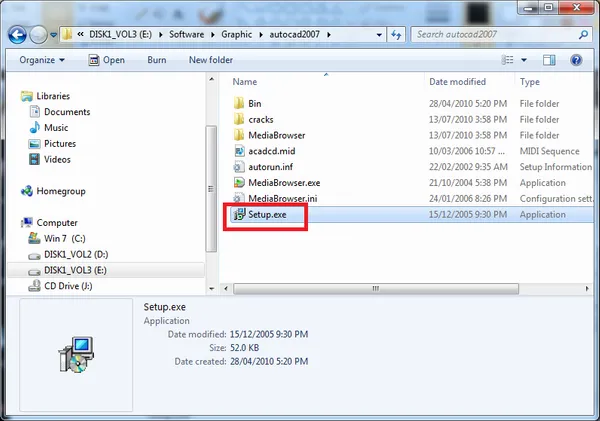
Task: Click the Refresh button beside address bar
Action: (x=396, y=35)
